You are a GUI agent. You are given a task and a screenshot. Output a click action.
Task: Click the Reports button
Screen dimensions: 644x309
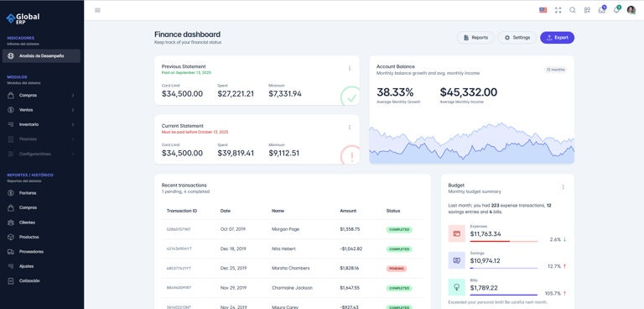(475, 38)
